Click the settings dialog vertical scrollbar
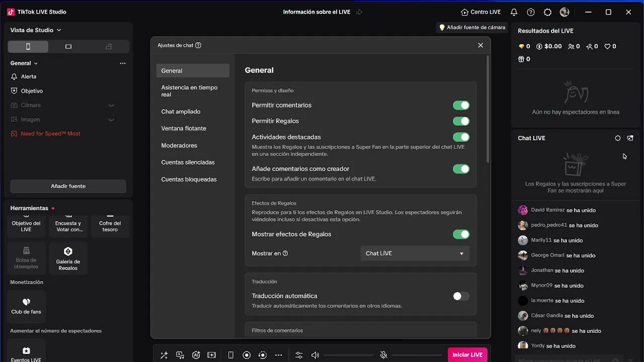The width and height of the screenshot is (644, 362). point(488,109)
